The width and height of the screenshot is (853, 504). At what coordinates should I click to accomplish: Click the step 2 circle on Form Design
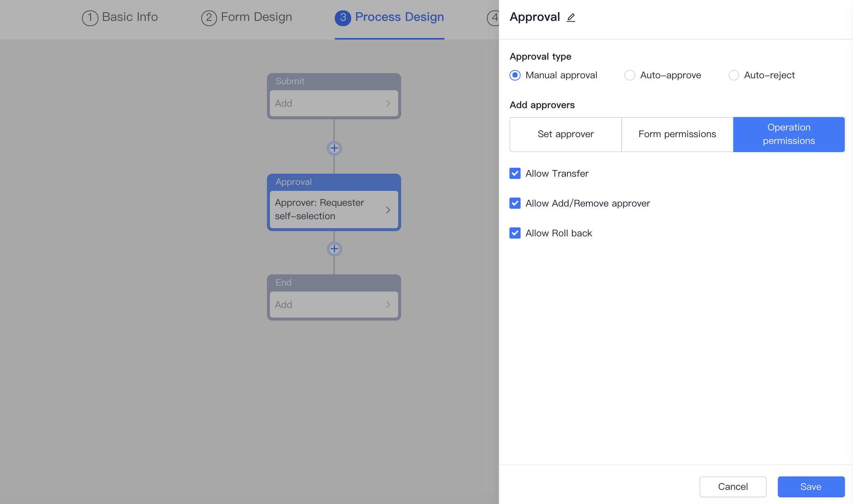pyautogui.click(x=208, y=17)
